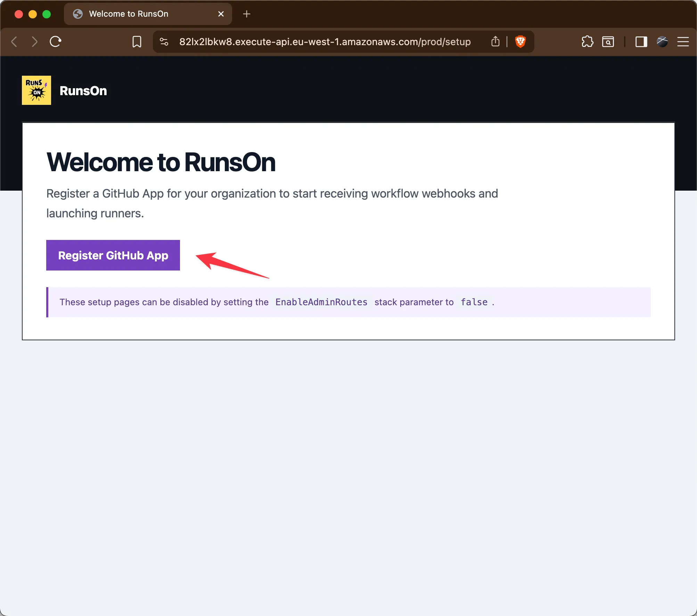This screenshot has width=697, height=616.
Task: Open Brave Shields lion icon
Action: pos(520,42)
